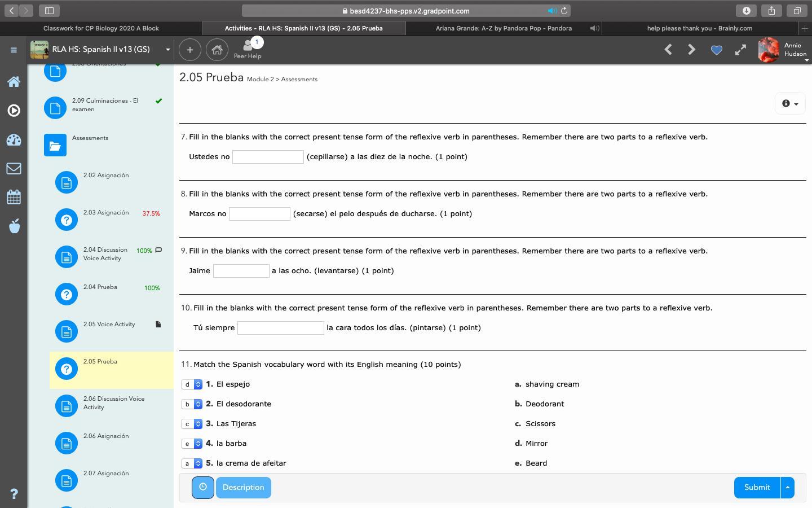Toggle the Safari sidebar button
This screenshot has width=812, height=508.
point(49,11)
